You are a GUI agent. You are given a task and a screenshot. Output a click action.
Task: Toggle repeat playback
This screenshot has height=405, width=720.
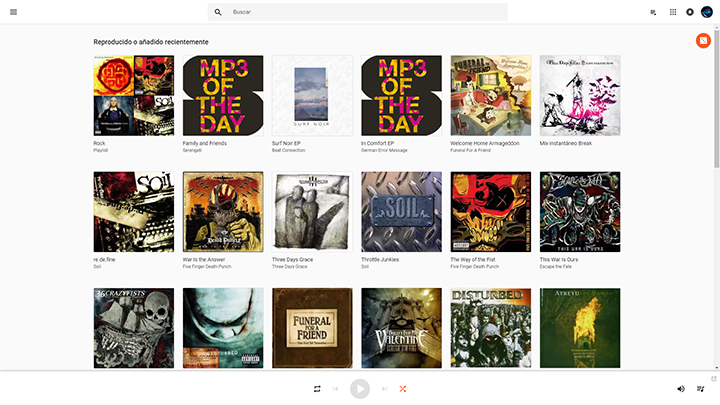(x=317, y=389)
